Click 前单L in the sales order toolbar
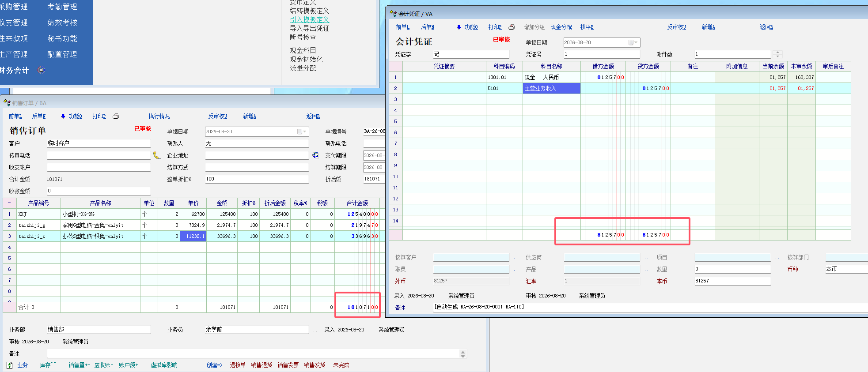The image size is (868, 372). 15,116
